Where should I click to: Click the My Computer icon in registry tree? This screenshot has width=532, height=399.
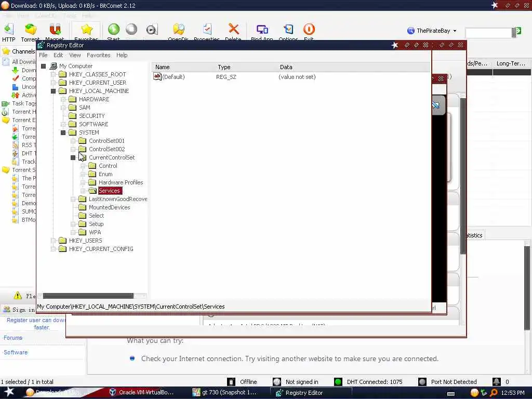pos(54,66)
